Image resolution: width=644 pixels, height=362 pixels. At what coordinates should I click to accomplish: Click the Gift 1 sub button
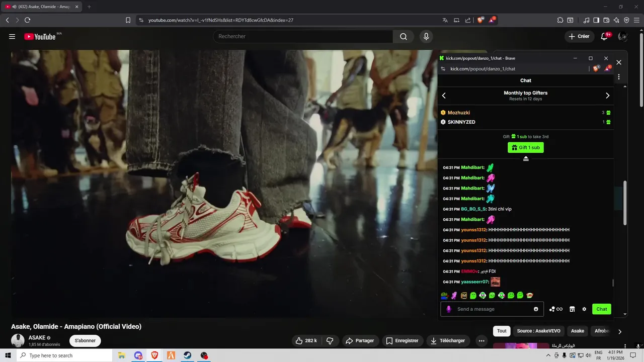tap(526, 147)
